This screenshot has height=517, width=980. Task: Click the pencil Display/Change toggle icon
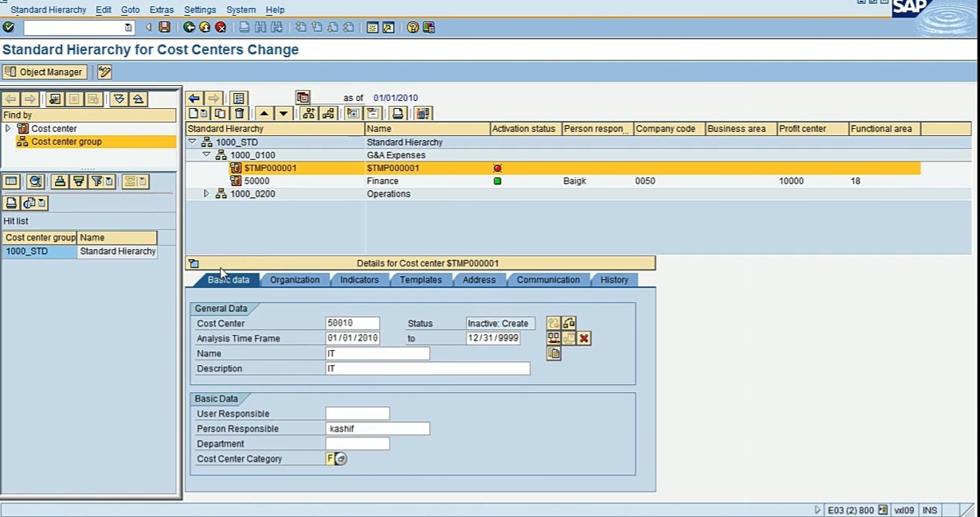point(104,72)
